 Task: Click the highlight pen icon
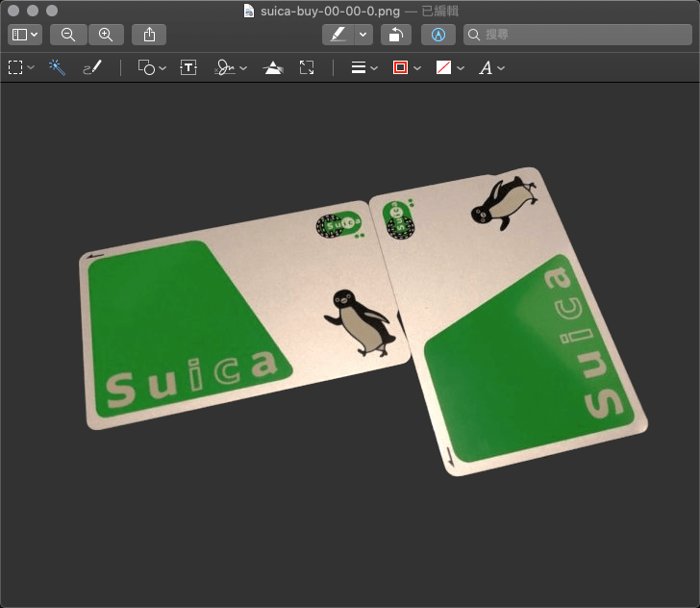[337, 35]
